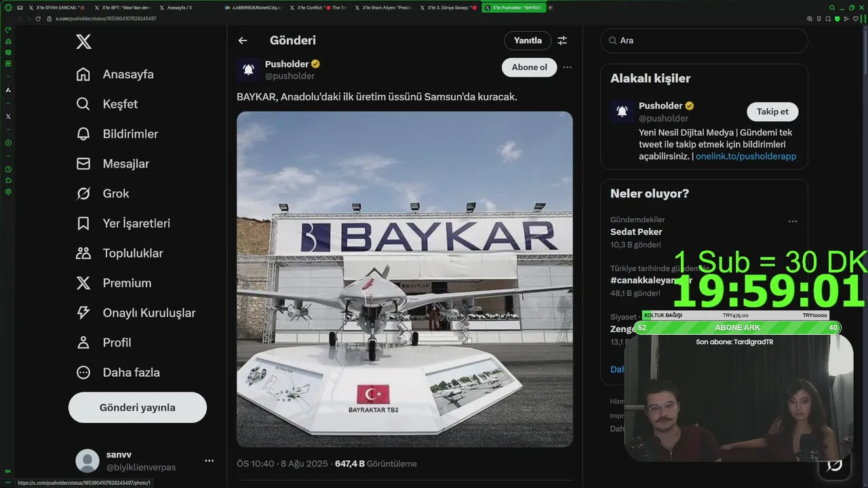
Task: Open Yer İşaretleri bookmarks
Action: coord(123,224)
